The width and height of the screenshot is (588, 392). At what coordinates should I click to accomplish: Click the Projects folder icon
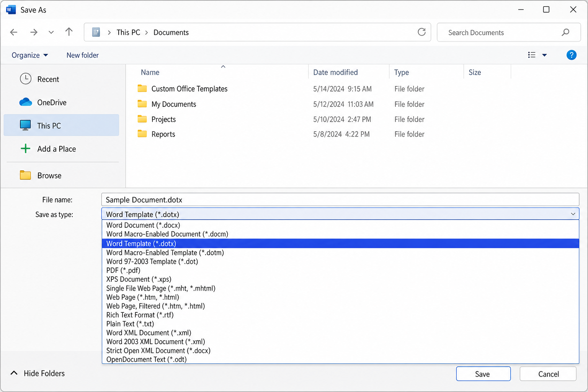[x=142, y=119]
